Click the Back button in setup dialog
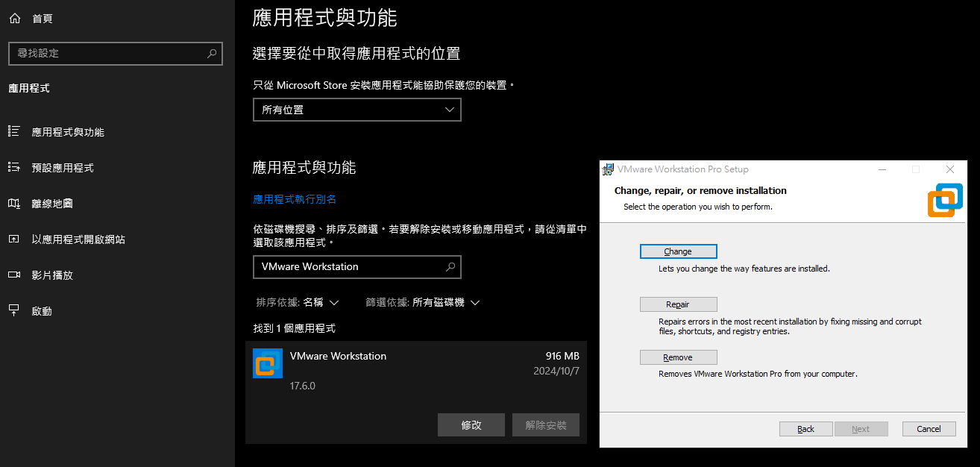980x467 pixels. 805,429
